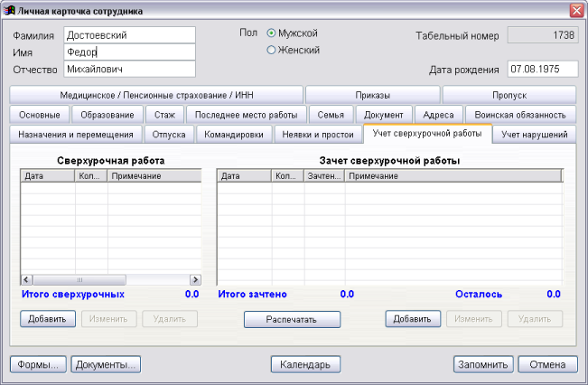Click the overtime table's horizontal scrollbar right arrow

[x=194, y=280]
